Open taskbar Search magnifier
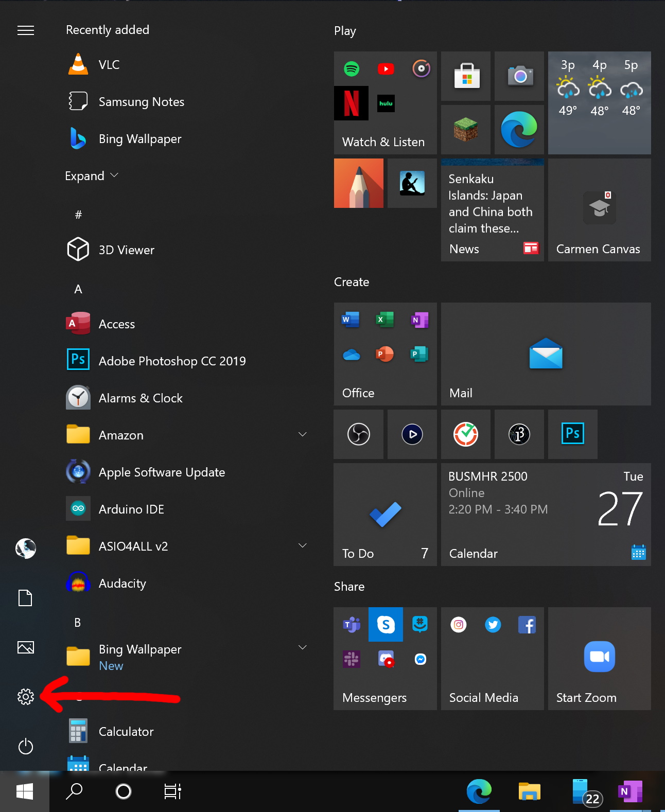This screenshot has height=812, width=665. click(x=74, y=791)
